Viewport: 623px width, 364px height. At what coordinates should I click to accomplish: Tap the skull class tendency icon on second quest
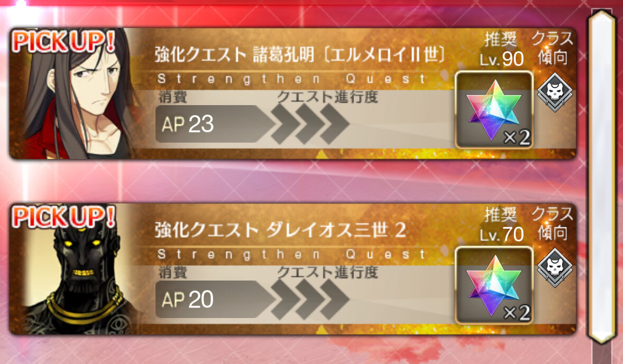[x=555, y=267]
